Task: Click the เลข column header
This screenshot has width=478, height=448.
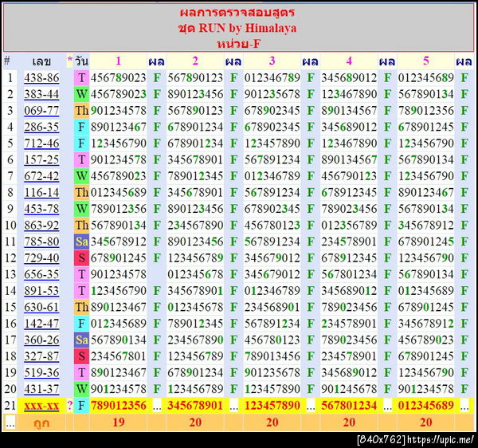Action: (41, 61)
